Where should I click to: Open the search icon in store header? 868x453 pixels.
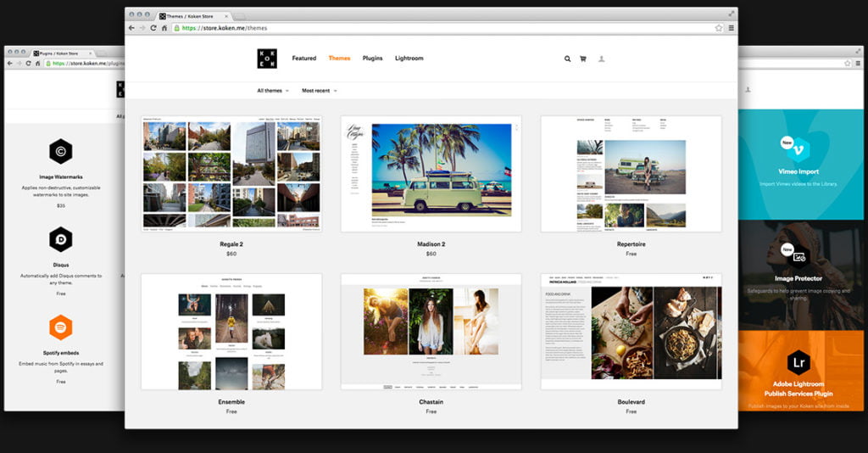point(567,59)
